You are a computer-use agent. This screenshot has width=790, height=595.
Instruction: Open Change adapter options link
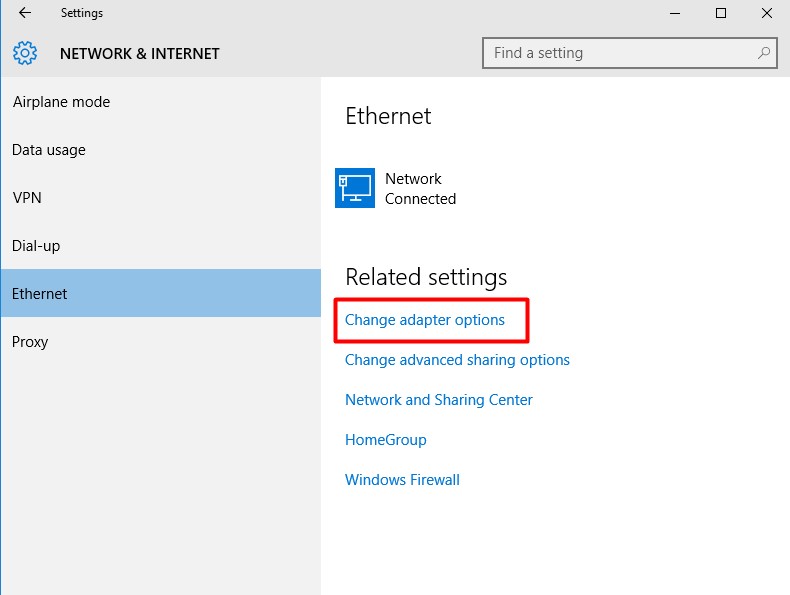coord(425,320)
